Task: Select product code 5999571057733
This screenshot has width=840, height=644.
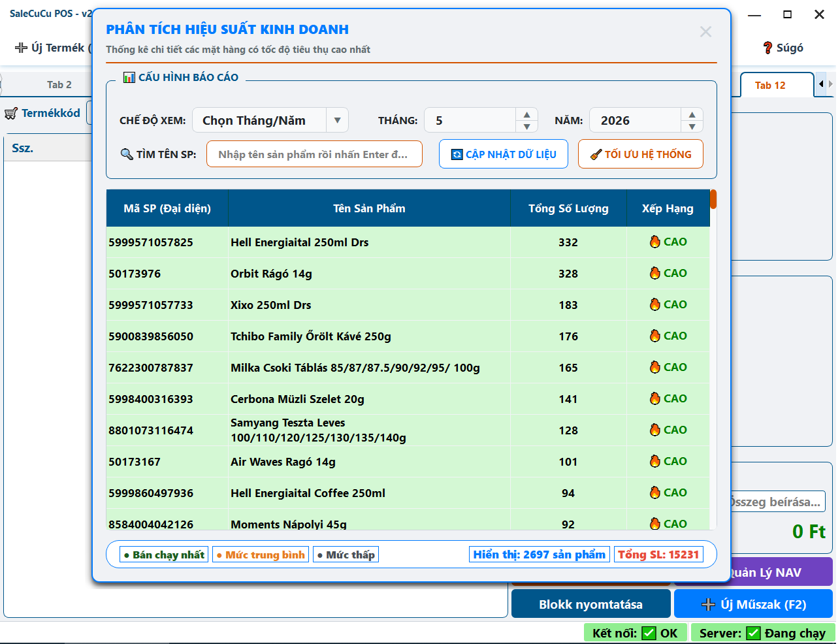Action: pyautogui.click(x=151, y=305)
